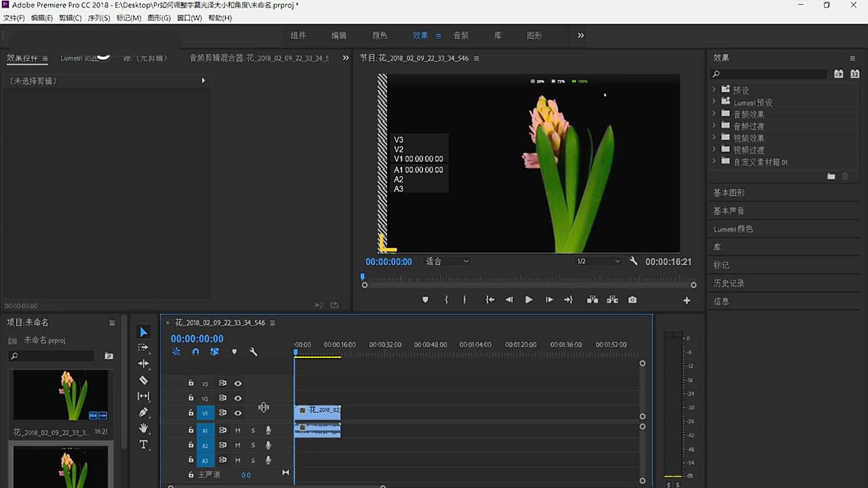Select the 花_2018 clip thumbnail in Project panel

60,394
